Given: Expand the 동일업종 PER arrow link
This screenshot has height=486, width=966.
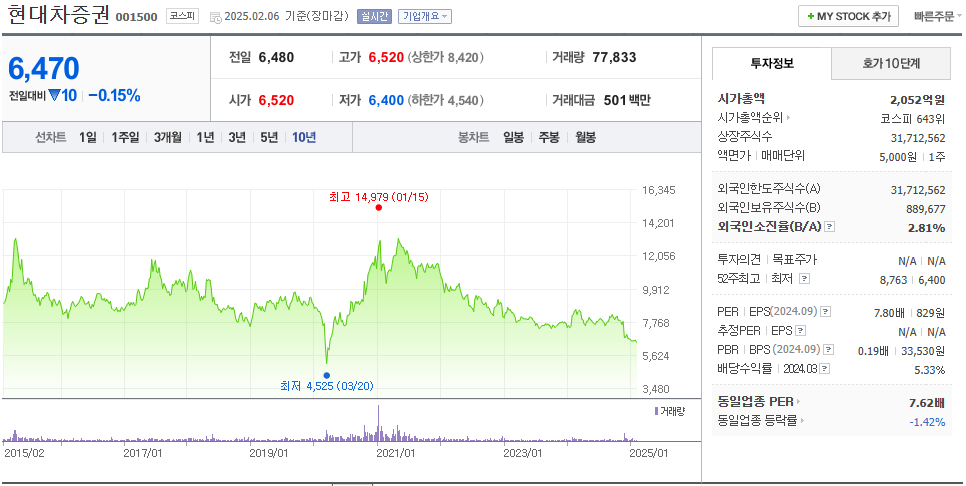Looking at the screenshot, I should (798, 402).
